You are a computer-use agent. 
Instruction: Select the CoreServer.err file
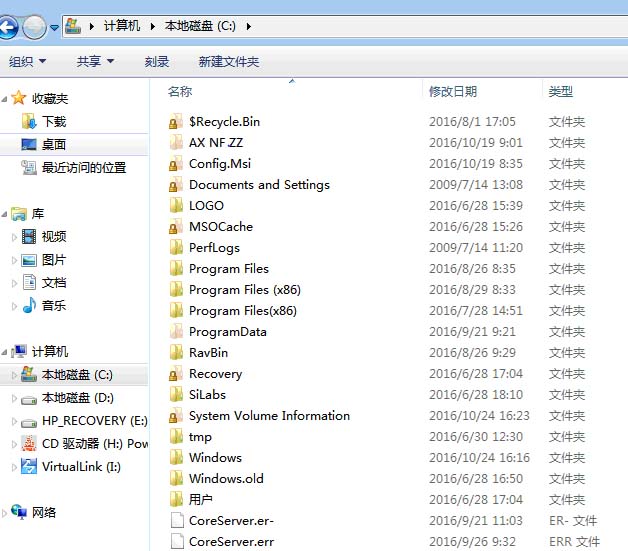tap(231, 541)
